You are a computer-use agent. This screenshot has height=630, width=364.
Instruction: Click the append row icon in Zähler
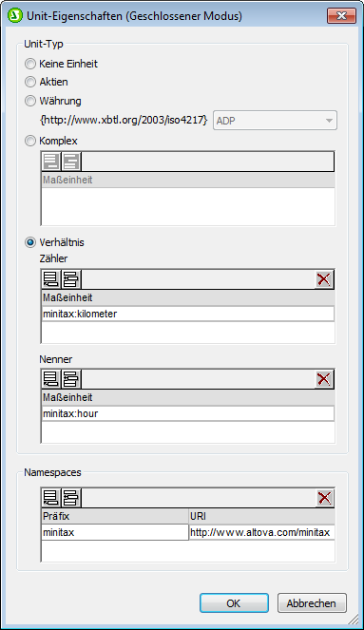tap(51, 279)
